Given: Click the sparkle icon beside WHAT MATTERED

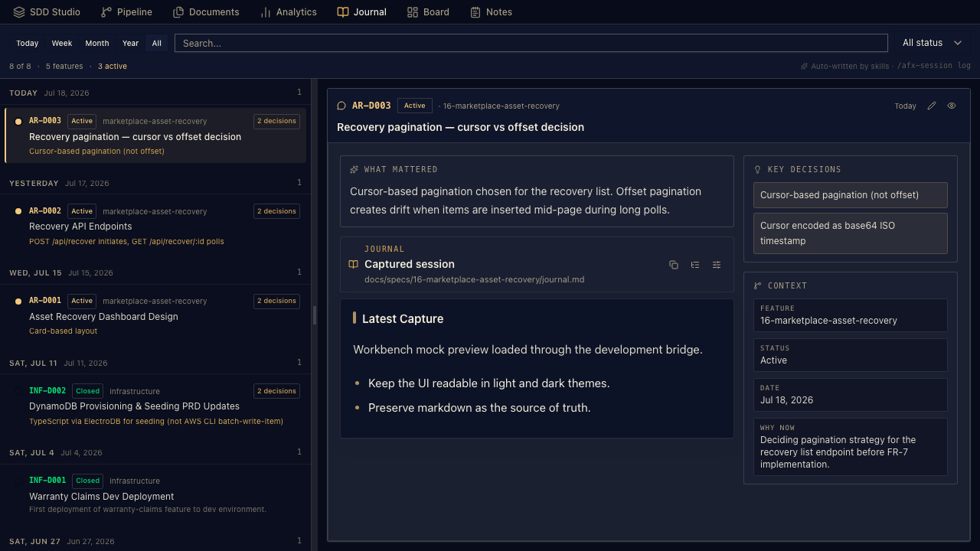Looking at the screenshot, I should pyautogui.click(x=354, y=169).
